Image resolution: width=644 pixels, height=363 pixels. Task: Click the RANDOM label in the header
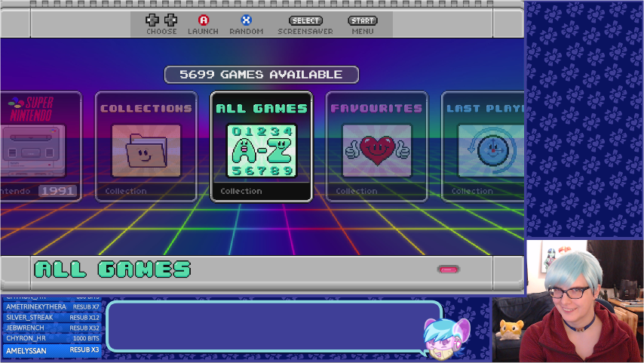247,32
